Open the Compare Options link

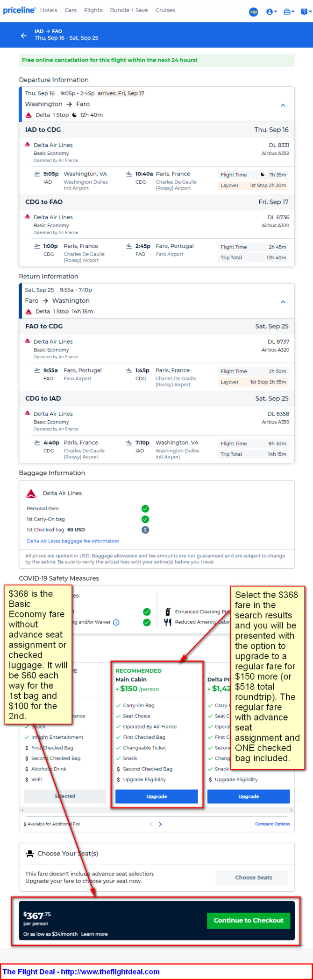pos(272,824)
